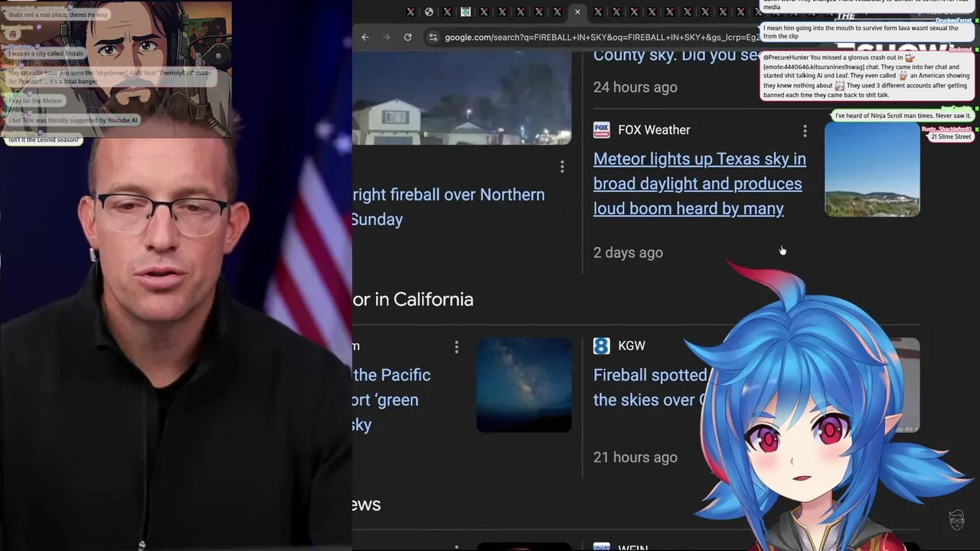
Task: Click the '2 days ago' timestamp
Action: tap(628, 253)
